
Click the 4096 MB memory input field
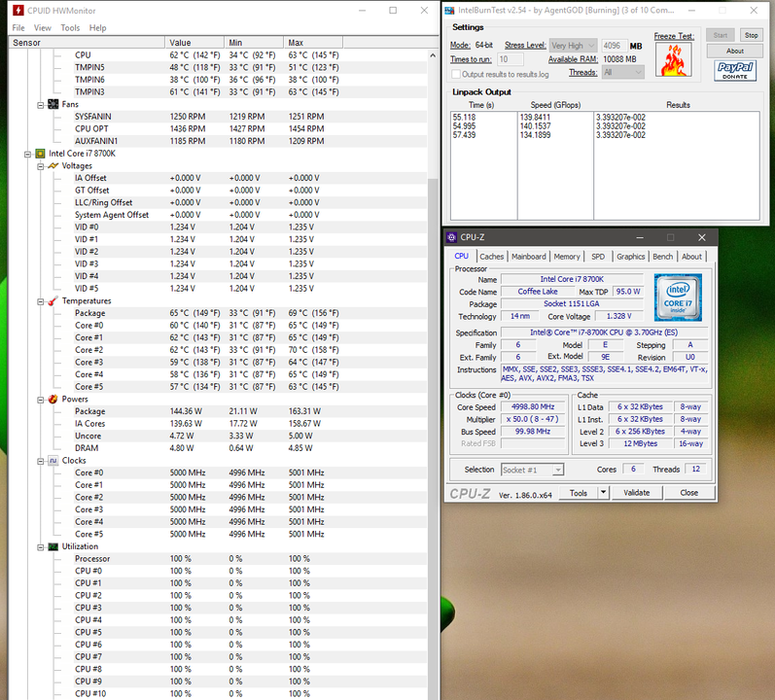[x=615, y=46]
